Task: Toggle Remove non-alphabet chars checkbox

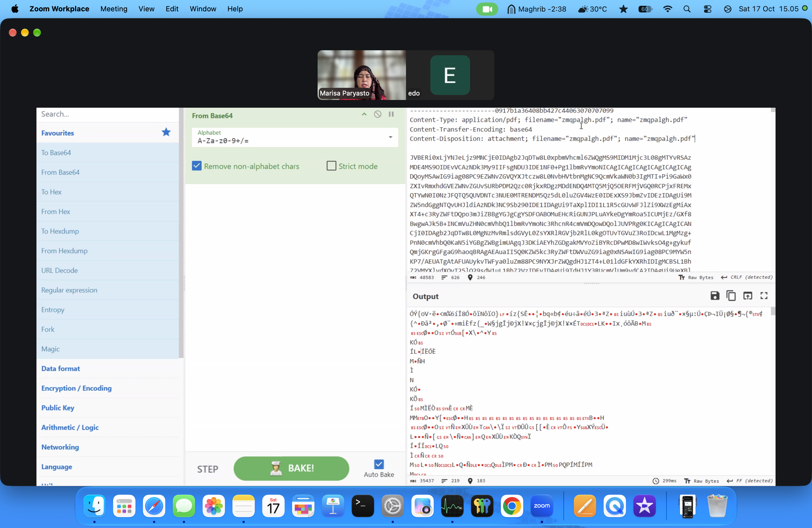Action: pyautogui.click(x=197, y=166)
